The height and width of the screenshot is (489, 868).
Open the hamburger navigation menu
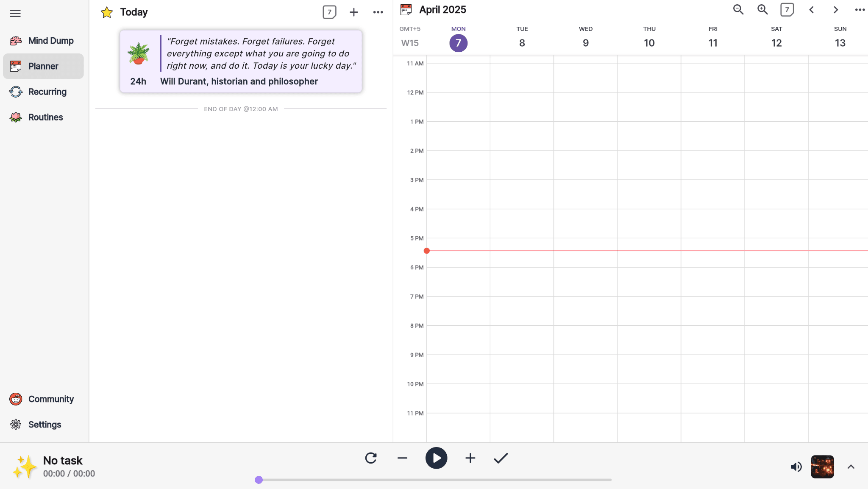[x=16, y=13]
